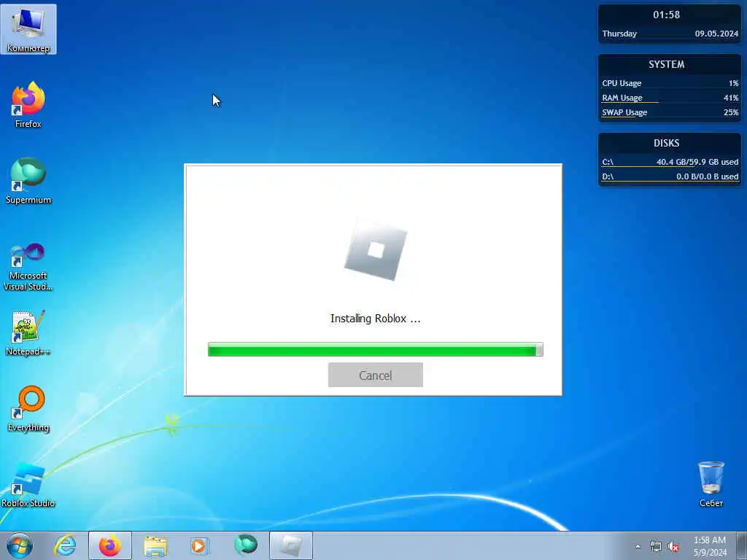Click the RAM Usage row
747x560 pixels.
pos(670,98)
